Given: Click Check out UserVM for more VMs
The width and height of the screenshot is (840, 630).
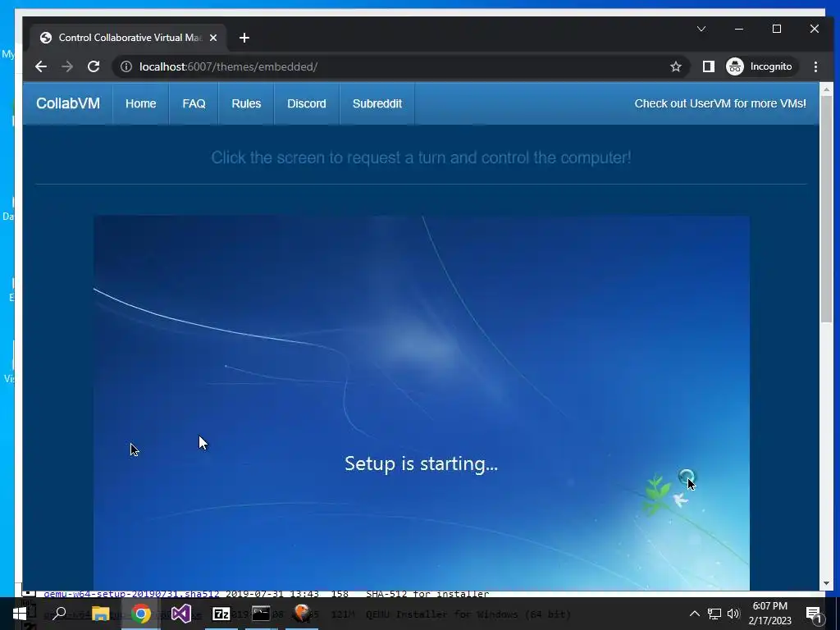Looking at the screenshot, I should tap(720, 103).
